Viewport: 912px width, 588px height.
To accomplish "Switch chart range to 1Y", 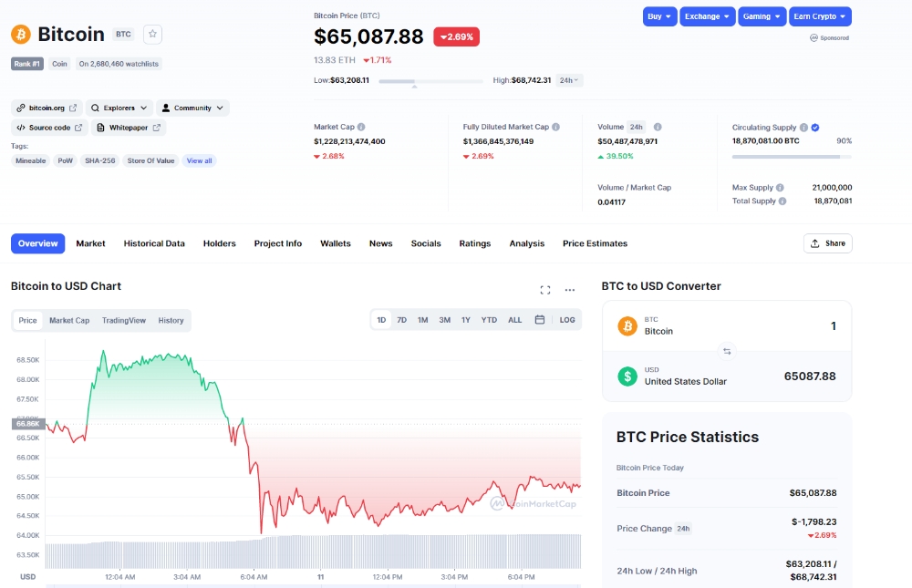I will 466,320.
